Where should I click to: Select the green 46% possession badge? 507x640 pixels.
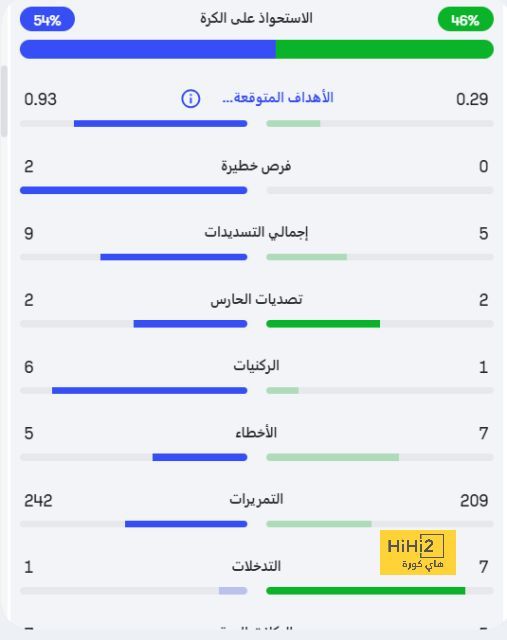465,19
